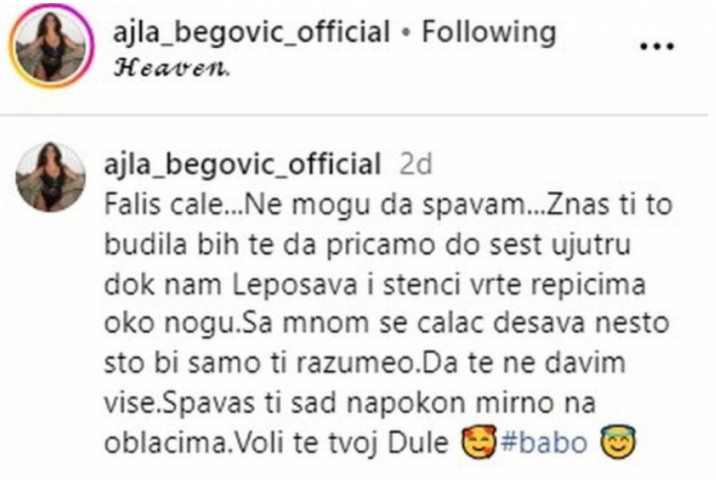
Task: Click the caption line starting "sto bi samo"
Action: coord(365,364)
